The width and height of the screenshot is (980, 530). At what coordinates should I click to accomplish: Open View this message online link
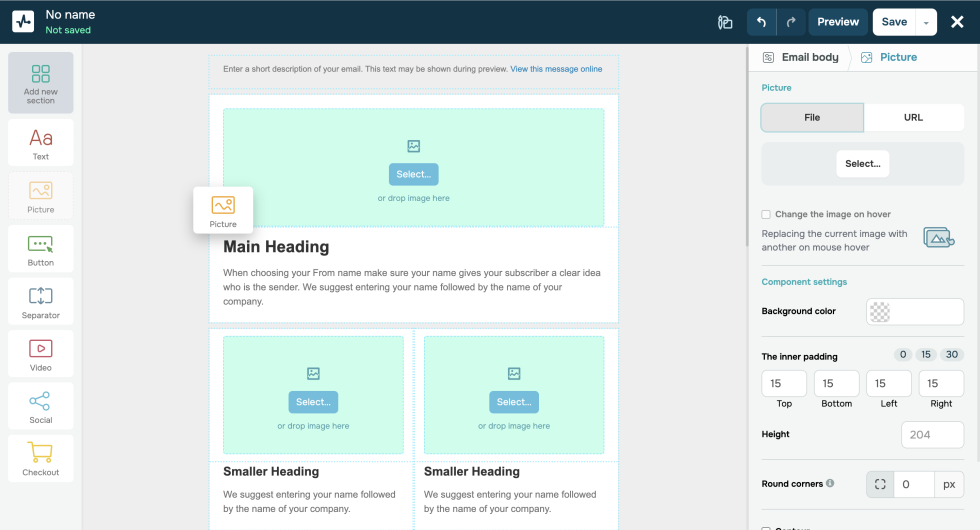click(556, 69)
